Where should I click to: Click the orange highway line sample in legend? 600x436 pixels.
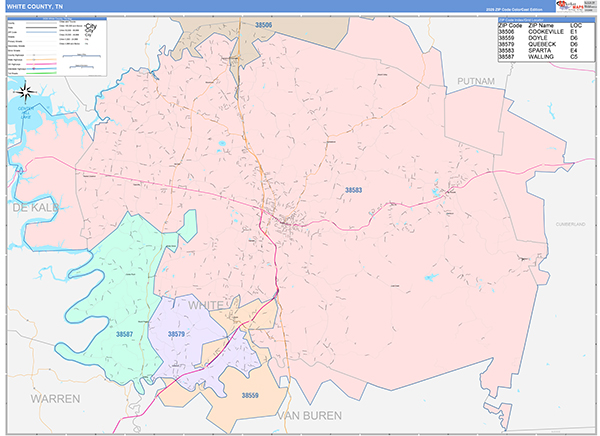point(41,60)
